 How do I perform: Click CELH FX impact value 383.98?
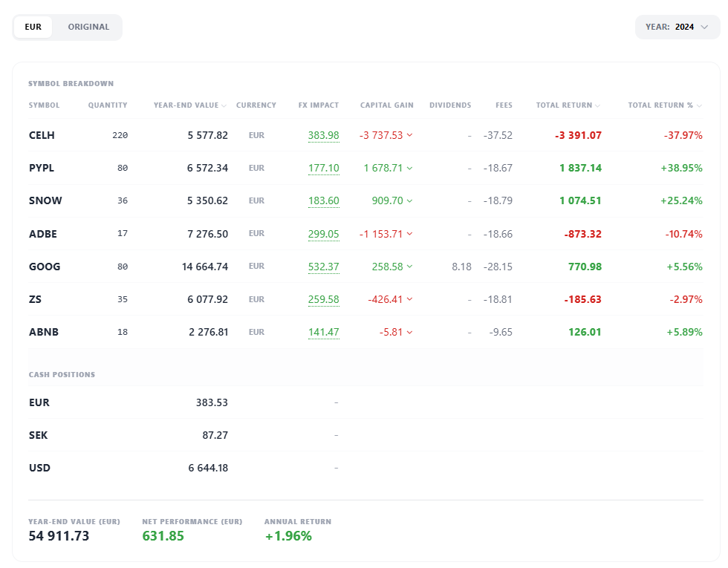tap(323, 135)
